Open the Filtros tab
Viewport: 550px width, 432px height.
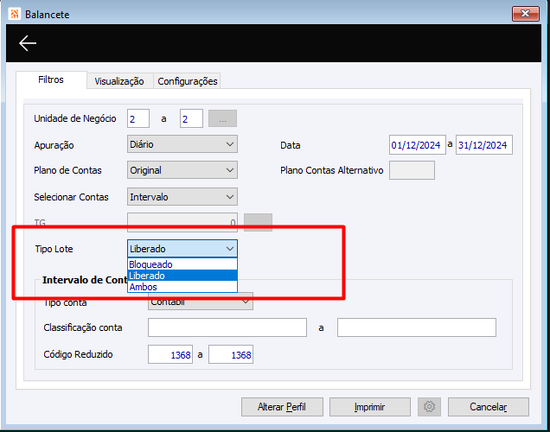tap(51, 80)
